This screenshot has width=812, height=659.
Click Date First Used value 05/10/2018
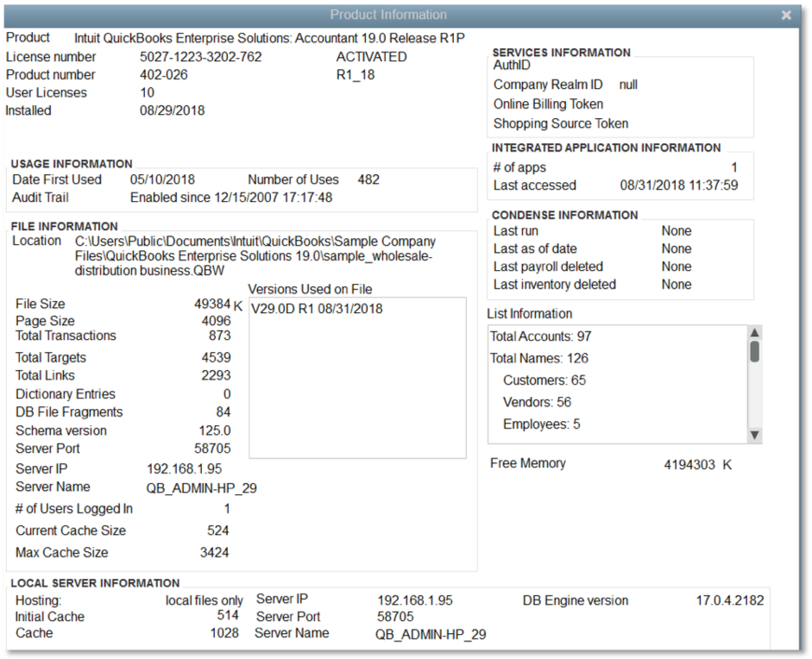[x=162, y=179]
